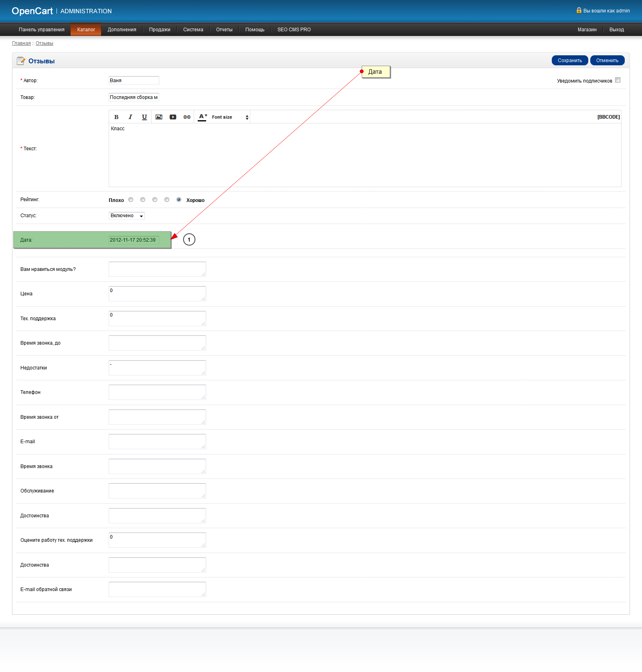Insert video with the play icon
Screen dimensions: 642x672
(x=173, y=117)
